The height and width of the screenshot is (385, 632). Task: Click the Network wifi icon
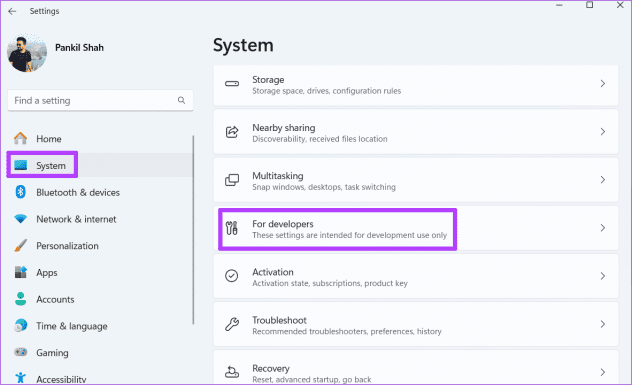(x=20, y=219)
